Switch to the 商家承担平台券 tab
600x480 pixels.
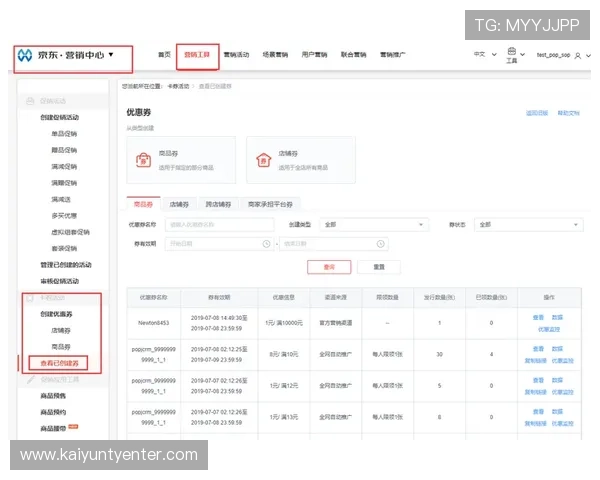[x=270, y=204]
